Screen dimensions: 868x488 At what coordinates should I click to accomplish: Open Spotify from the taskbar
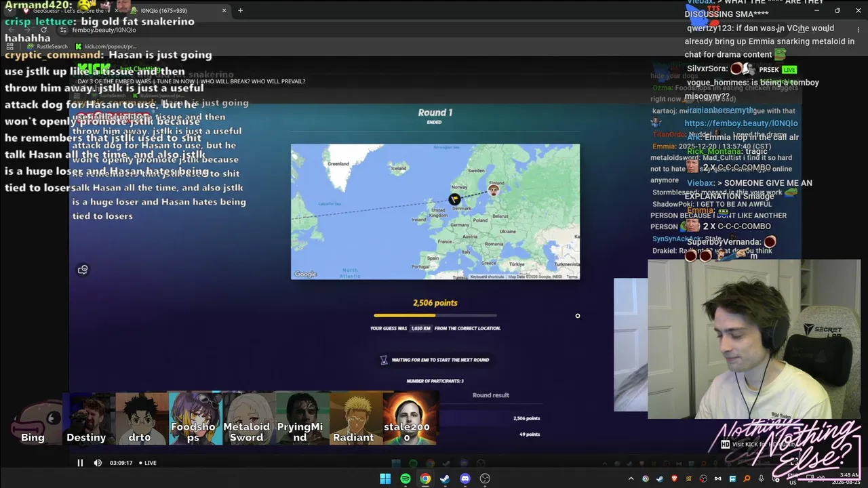click(406, 479)
